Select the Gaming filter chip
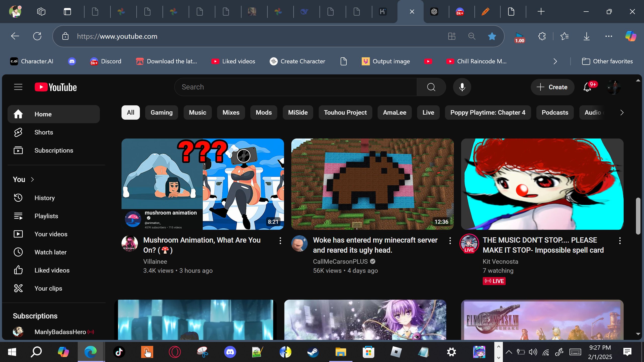 click(x=162, y=112)
